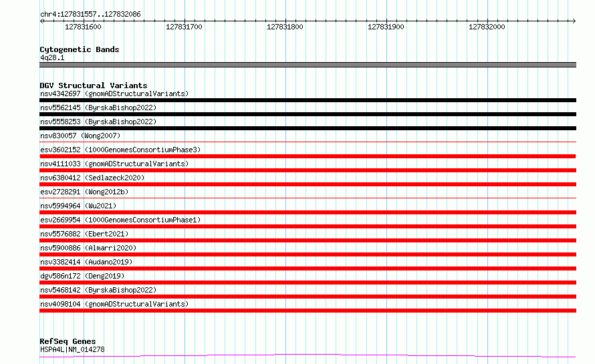The width and height of the screenshot is (595, 364).
Task: Click the red bar under nsv6380412
Action: click(x=308, y=184)
